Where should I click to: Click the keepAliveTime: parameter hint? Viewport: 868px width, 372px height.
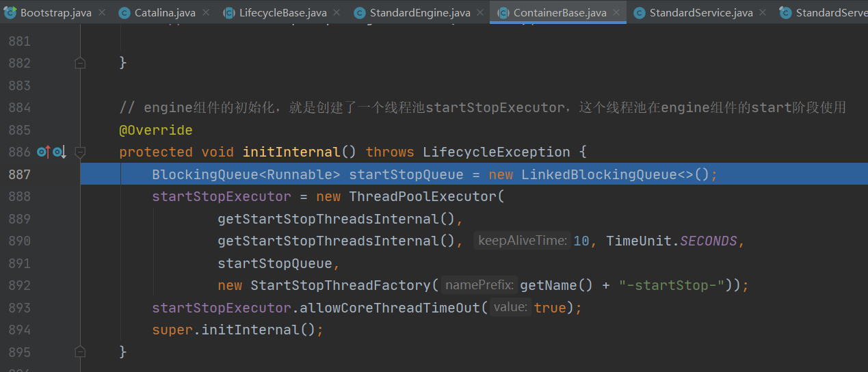click(x=522, y=241)
